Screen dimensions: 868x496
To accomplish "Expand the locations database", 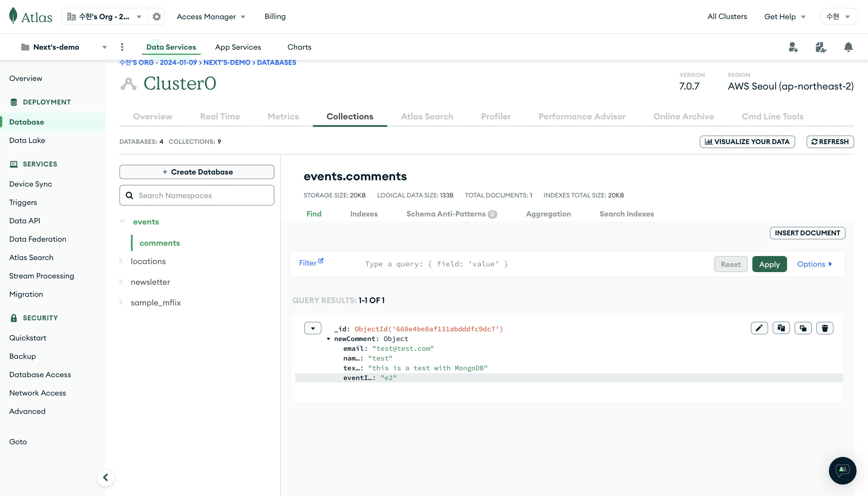I will (x=121, y=261).
